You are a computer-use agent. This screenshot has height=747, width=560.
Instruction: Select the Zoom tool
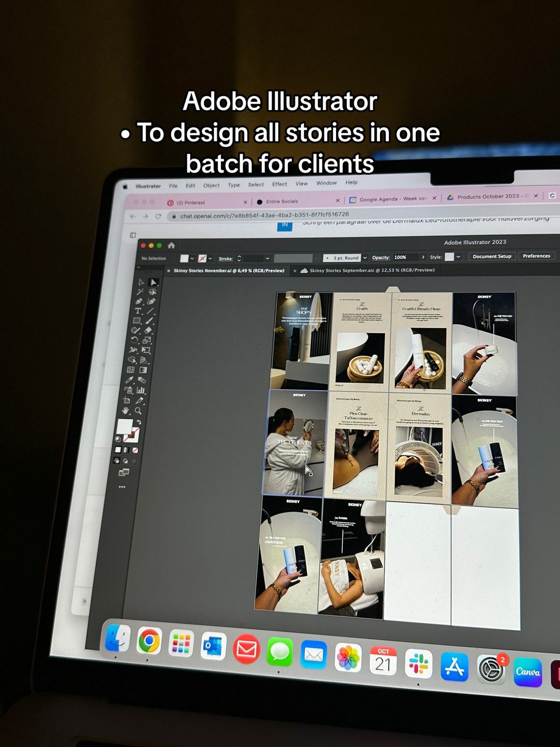click(138, 411)
